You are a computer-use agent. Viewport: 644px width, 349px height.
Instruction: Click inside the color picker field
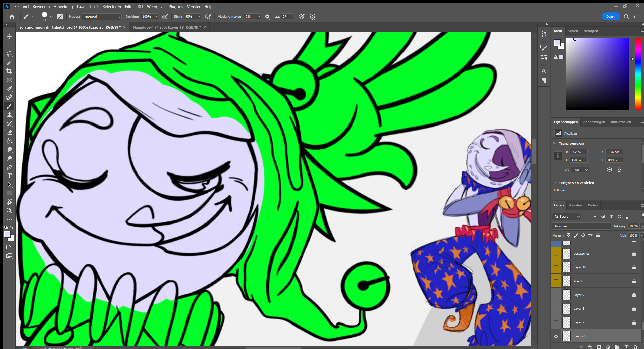[x=597, y=74]
